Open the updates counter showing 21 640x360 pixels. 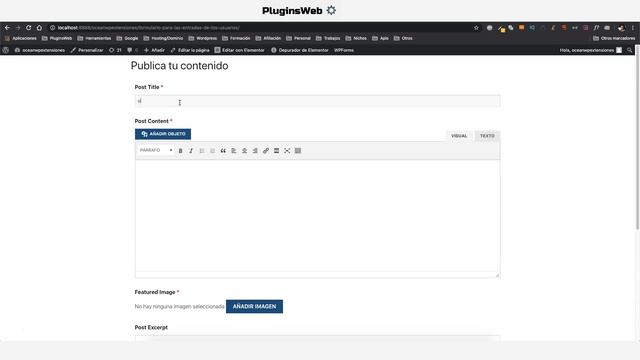click(115, 50)
